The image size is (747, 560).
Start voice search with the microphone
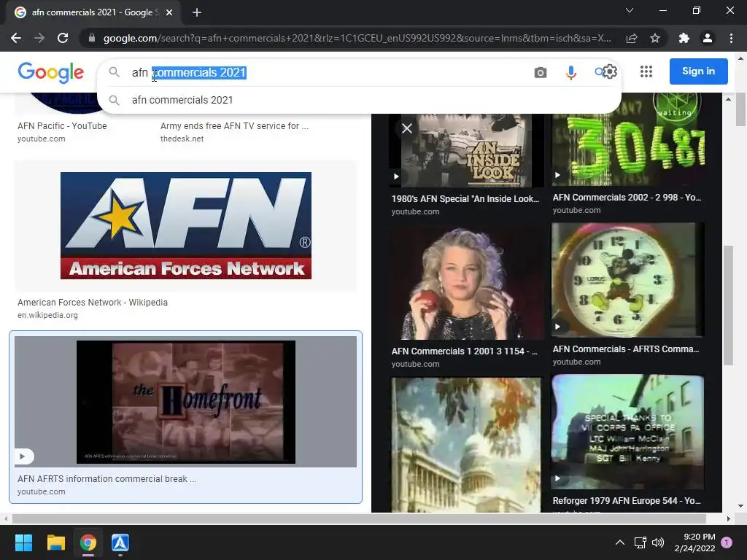point(570,72)
